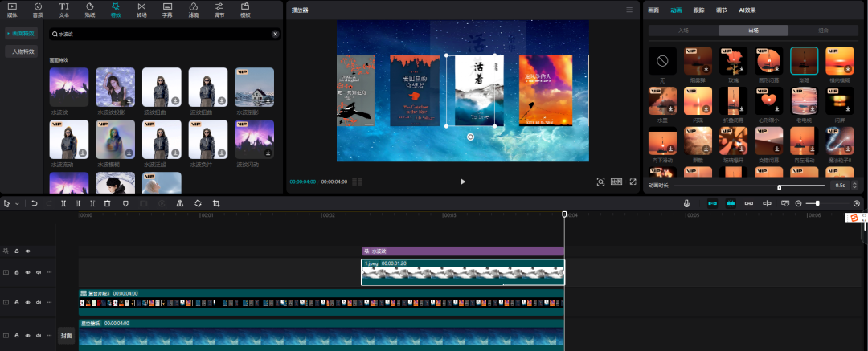Switch to the 跟踪 tab
The image size is (868, 351).
click(x=698, y=10)
